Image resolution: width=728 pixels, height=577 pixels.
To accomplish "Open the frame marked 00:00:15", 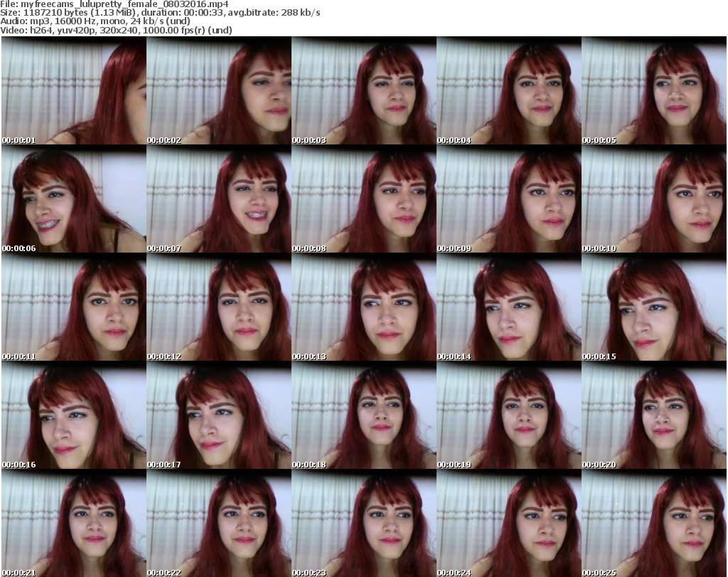I will pos(653,307).
